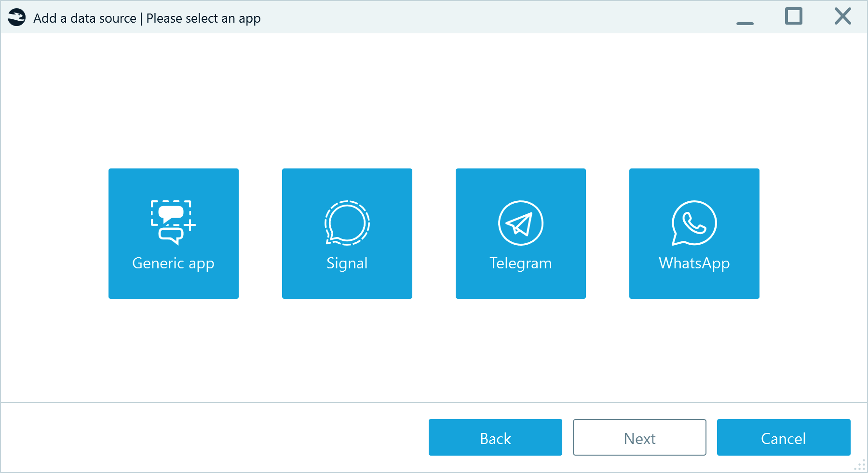Close the dialog with the X button
This screenshot has height=473, width=868.
(x=843, y=16)
